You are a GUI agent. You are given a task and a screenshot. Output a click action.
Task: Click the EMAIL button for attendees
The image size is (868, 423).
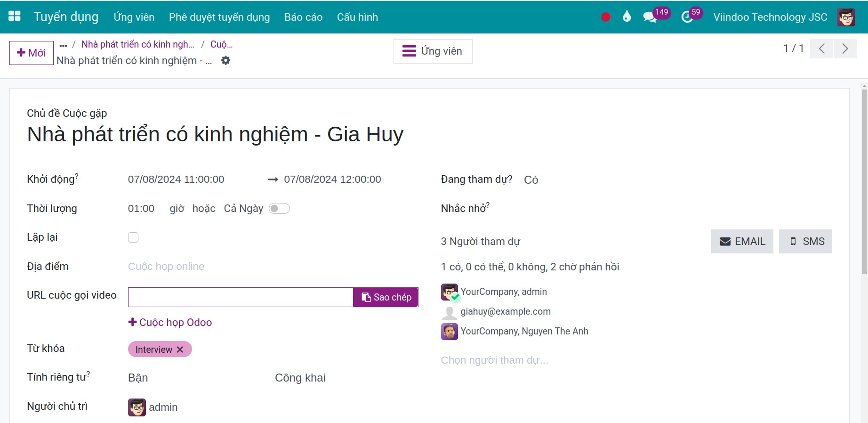pos(742,242)
